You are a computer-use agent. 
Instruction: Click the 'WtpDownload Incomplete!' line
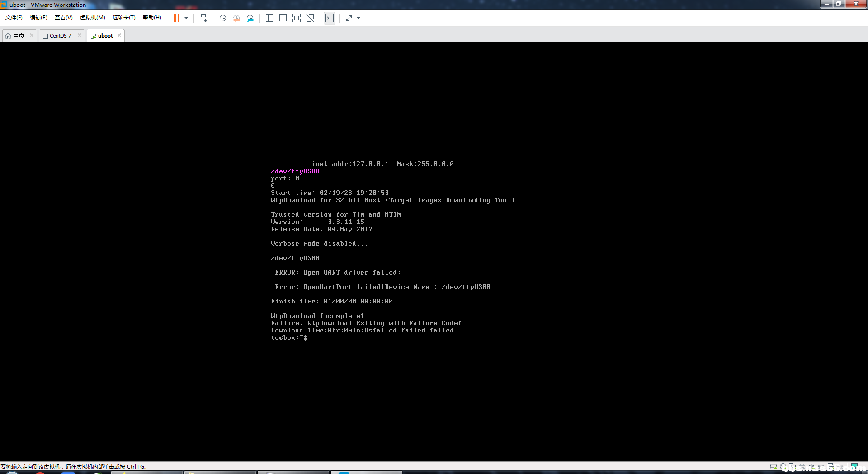[317, 316]
